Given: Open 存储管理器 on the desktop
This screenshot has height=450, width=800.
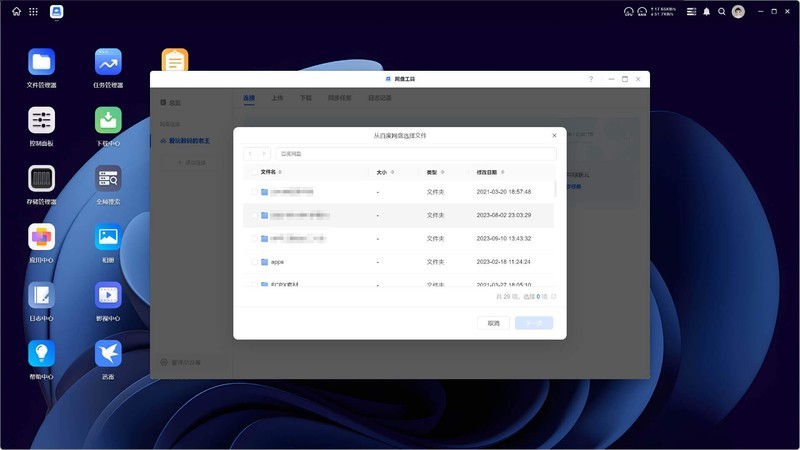Looking at the screenshot, I should tap(41, 179).
